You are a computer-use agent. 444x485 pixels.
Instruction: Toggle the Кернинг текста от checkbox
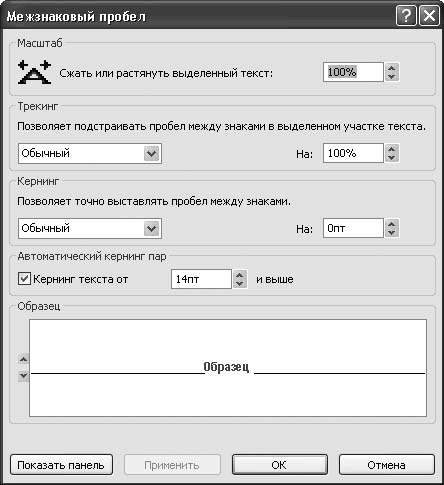click(x=24, y=279)
